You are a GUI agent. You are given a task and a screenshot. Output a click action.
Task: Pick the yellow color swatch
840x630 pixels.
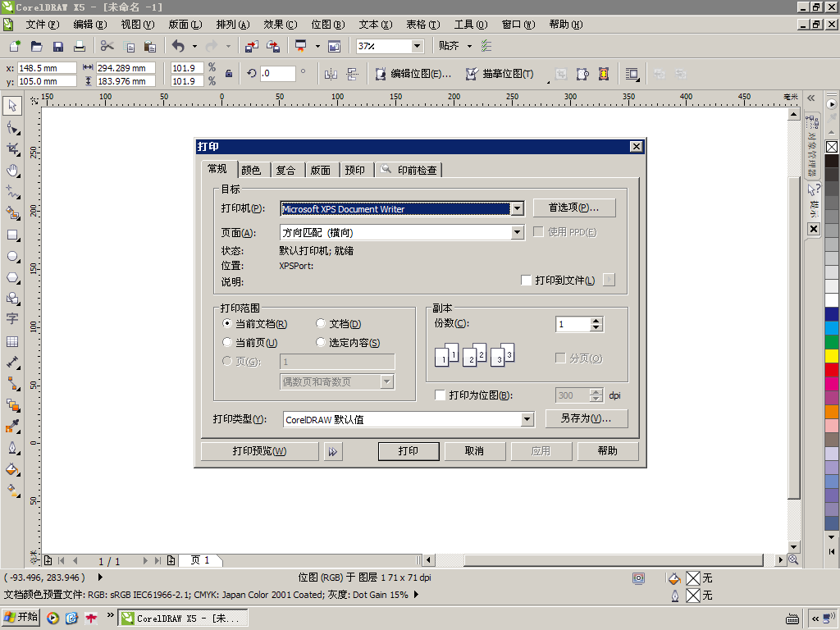click(832, 356)
